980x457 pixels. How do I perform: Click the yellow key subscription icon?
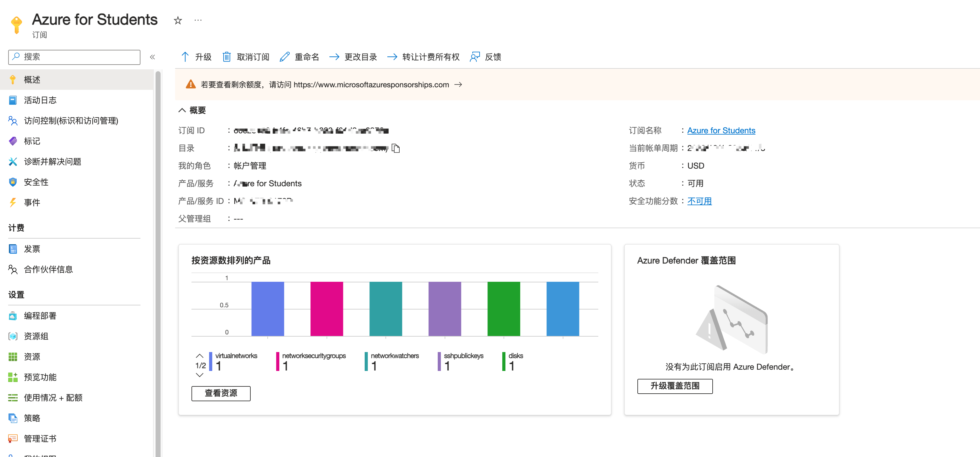pyautogui.click(x=16, y=25)
